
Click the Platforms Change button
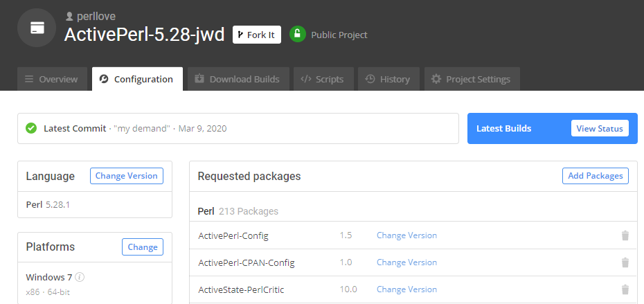pyautogui.click(x=143, y=247)
